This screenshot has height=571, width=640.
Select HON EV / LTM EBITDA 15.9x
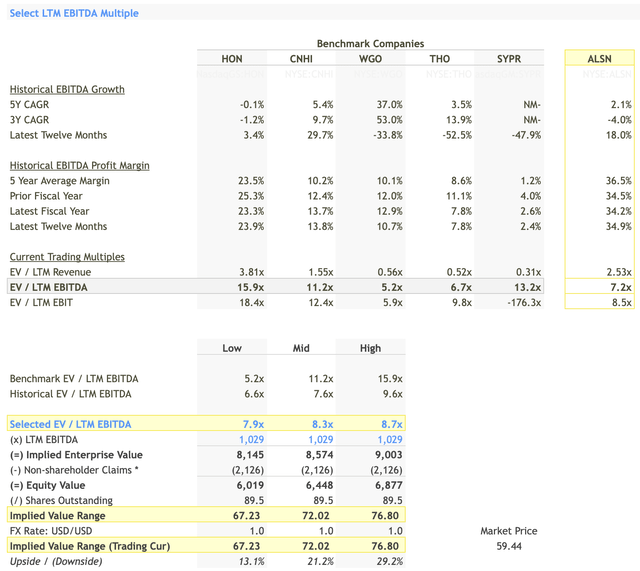pyautogui.click(x=251, y=287)
